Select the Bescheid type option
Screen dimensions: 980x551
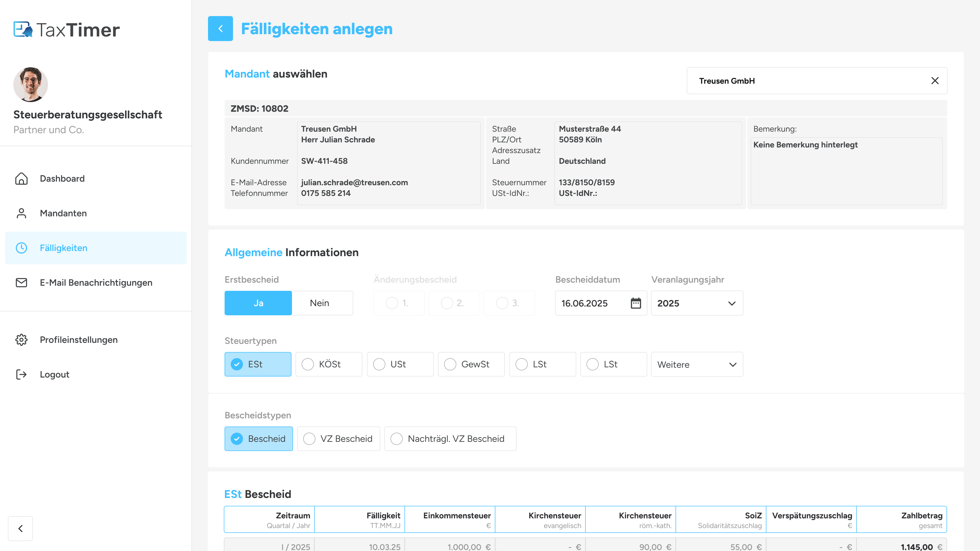tap(259, 439)
